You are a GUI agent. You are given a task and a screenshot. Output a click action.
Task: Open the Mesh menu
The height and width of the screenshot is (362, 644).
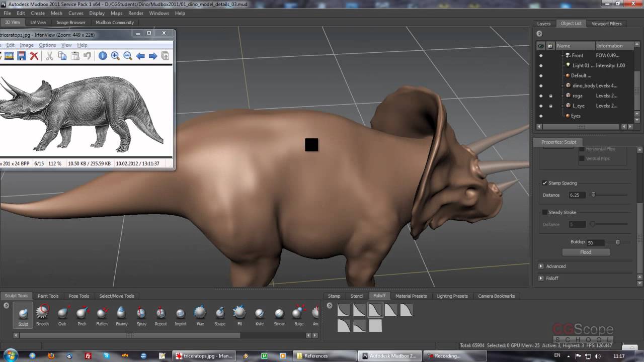(x=56, y=13)
